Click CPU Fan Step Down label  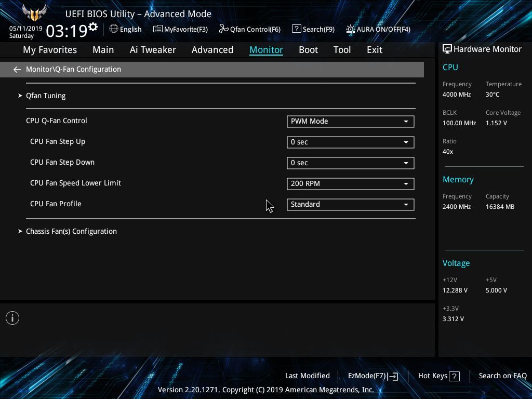(62, 163)
